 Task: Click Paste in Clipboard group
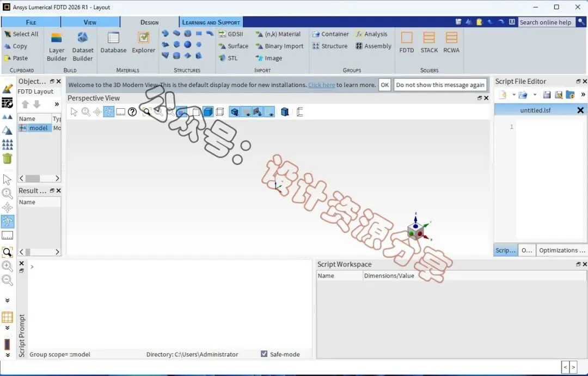click(x=16, y=58)
